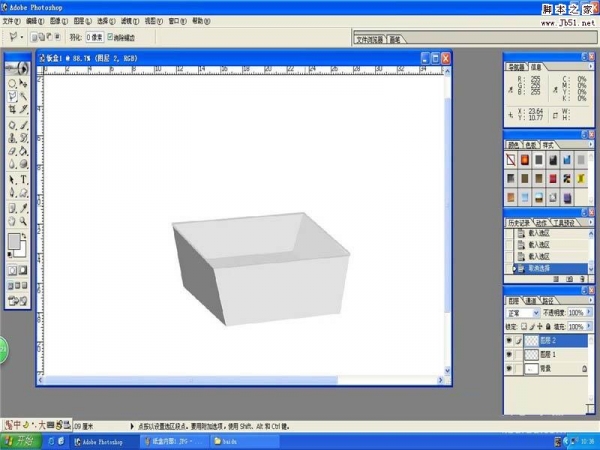Screen dimensions: 600x450
Task: Open Layers panel flyout menu arrow
Action: coord(590,300)
